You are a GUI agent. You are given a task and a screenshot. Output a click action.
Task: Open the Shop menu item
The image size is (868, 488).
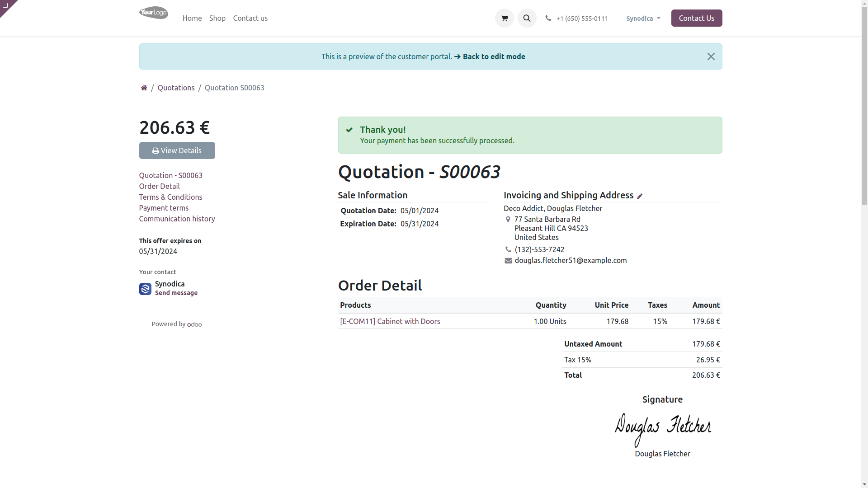(x=217, y=18)
